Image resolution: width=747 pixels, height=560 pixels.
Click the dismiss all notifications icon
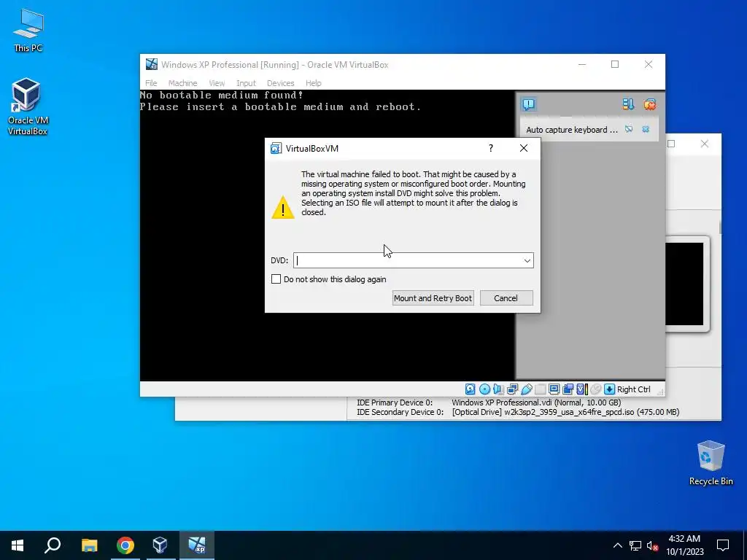pyautogui.click(x=649, y=104)
